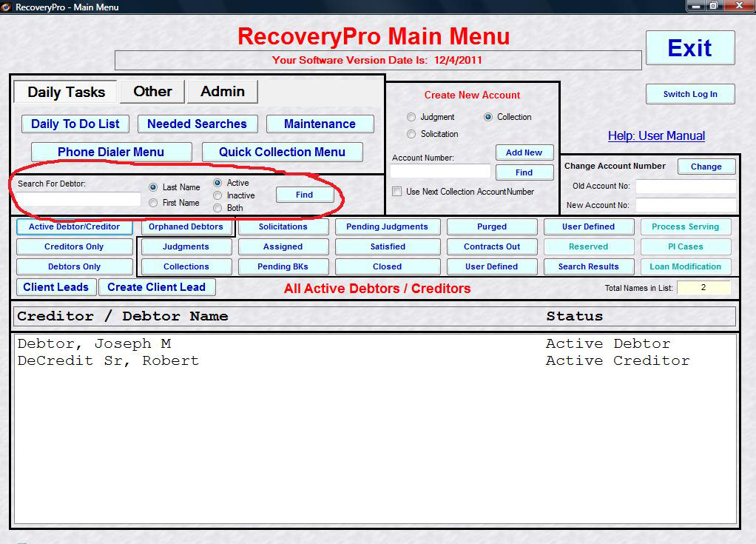Focus the Search For Debtor input field

click(78, 198)
